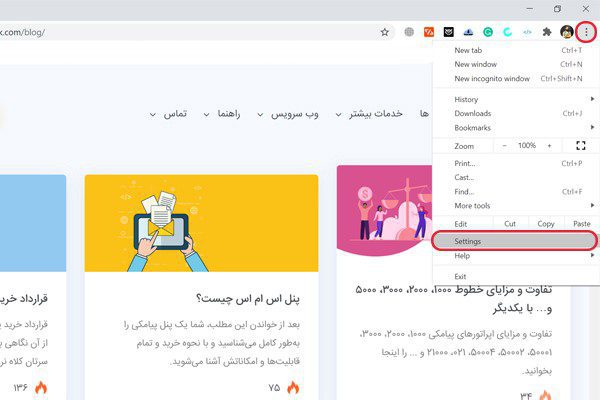Choose Cast... from the menu
The width and height of the screenshot is (600, 400).
[516, 178]
